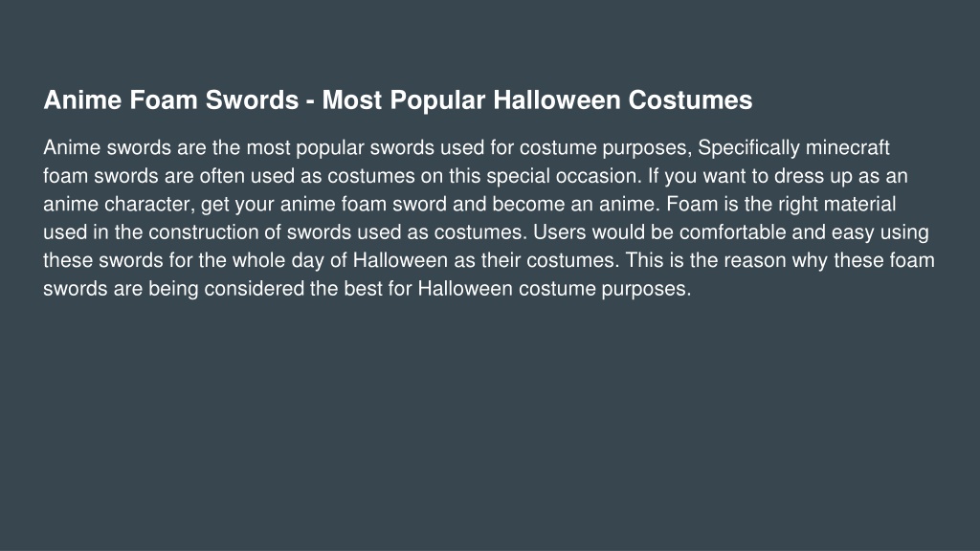Viewport: 980px width, 551px height.
Task: Click the empty dark slide area below the paragraph
Action: (x=490, y=425)
